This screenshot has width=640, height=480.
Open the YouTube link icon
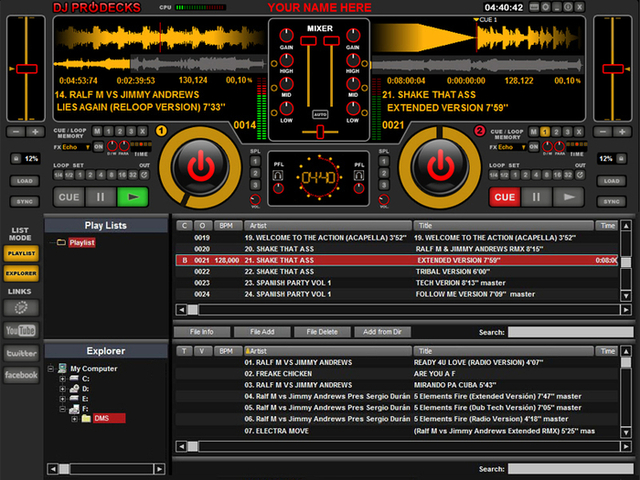tap(21, 330)
